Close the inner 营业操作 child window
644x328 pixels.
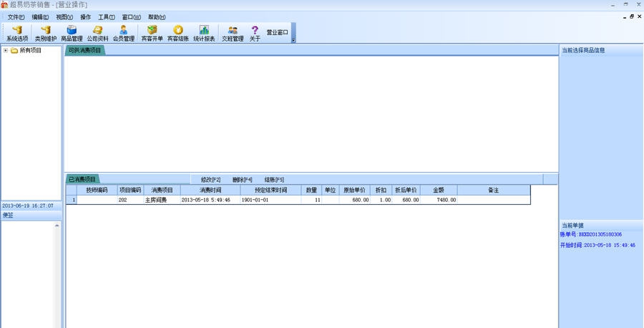coord(639,16)
